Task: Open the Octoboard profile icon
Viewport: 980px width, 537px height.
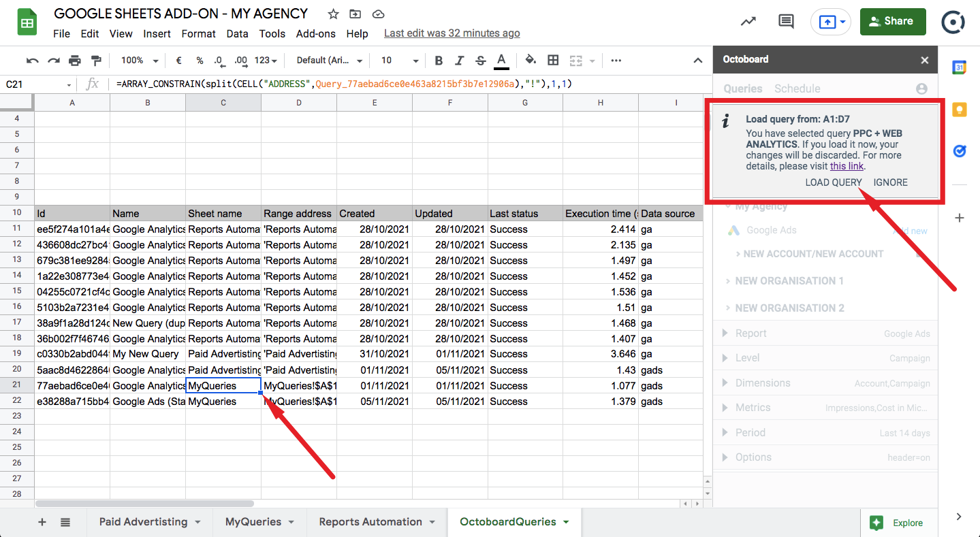Action: [x=921, y=88]
